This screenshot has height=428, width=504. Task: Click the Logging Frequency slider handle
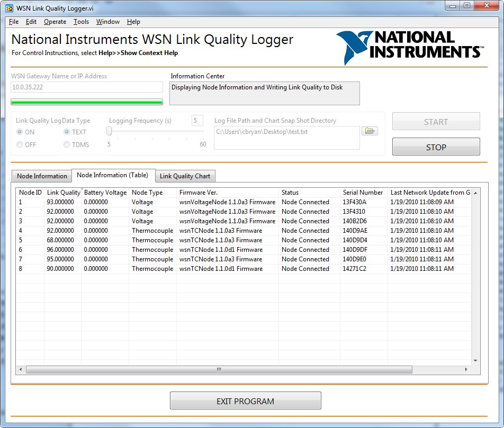pos(109,131)
